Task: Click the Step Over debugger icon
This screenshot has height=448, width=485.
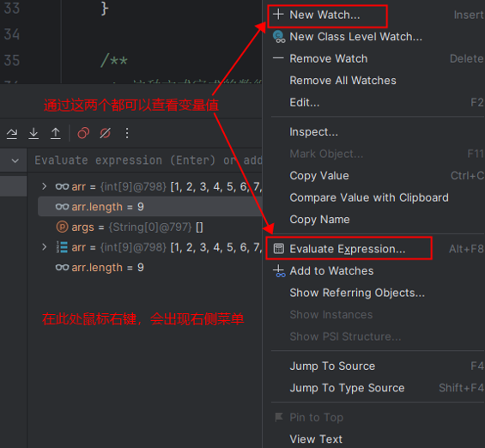Action: tap(12, 134)
